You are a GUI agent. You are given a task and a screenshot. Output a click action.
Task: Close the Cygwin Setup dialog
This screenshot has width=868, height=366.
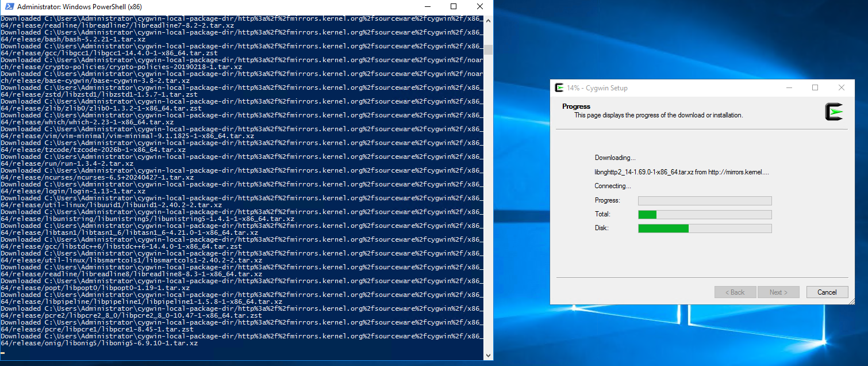[x=842, y=87]
